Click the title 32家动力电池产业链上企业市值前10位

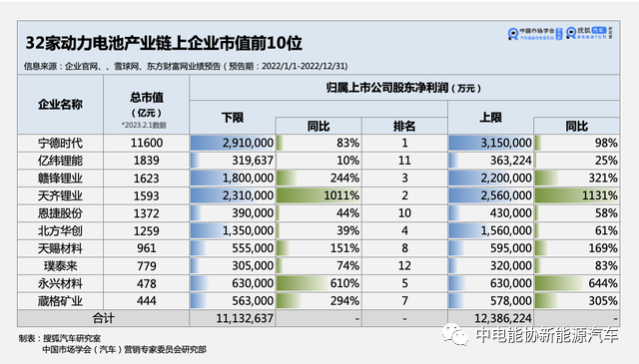pos(164,43)
